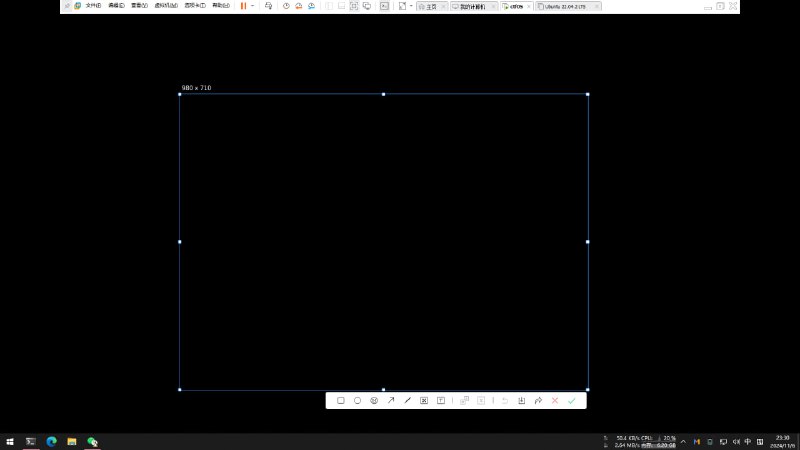Choose the pen brush tool
This screenshot has height=450, width=800.
coord(407,401)
